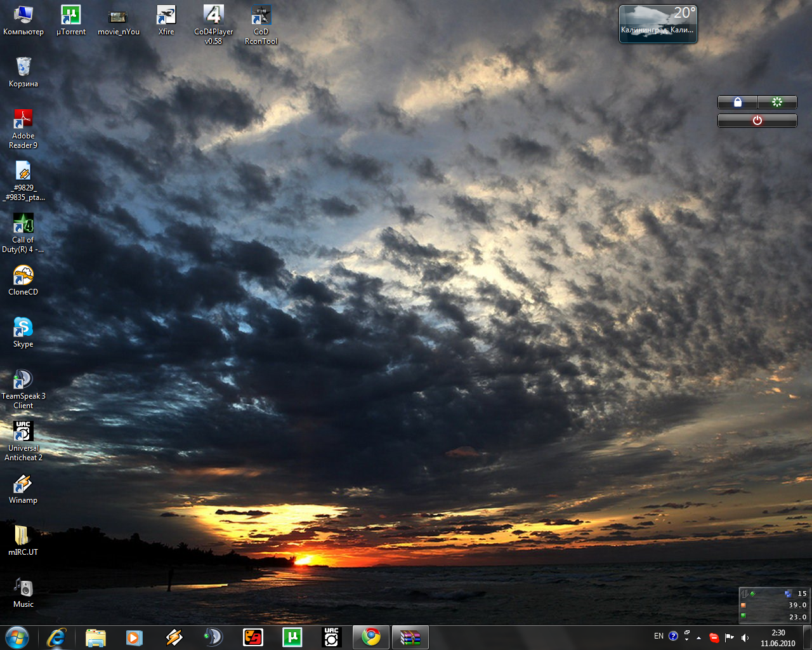Click the volume speaker tray icon

[x=745, y=638]
